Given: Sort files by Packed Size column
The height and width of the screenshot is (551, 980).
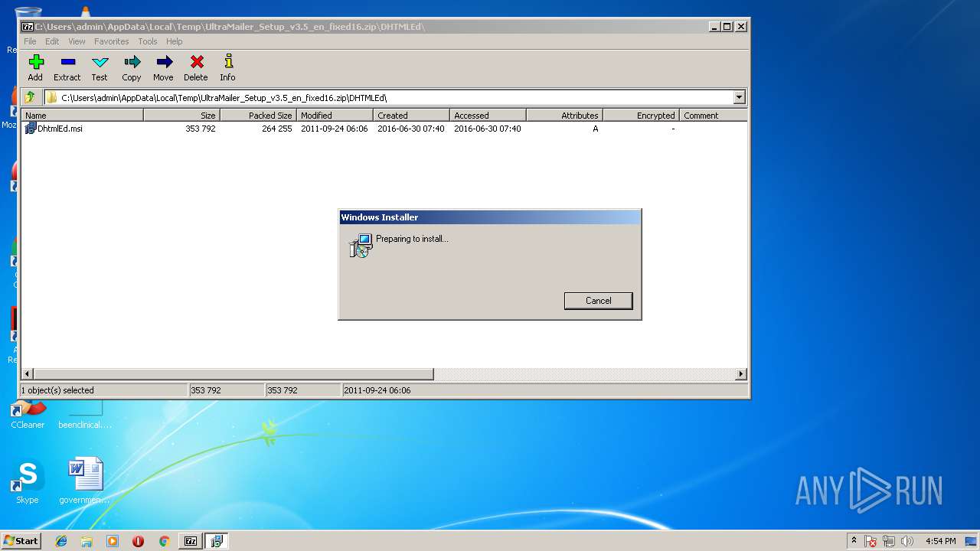Looking at the screenshot, I should coord(258,116).
